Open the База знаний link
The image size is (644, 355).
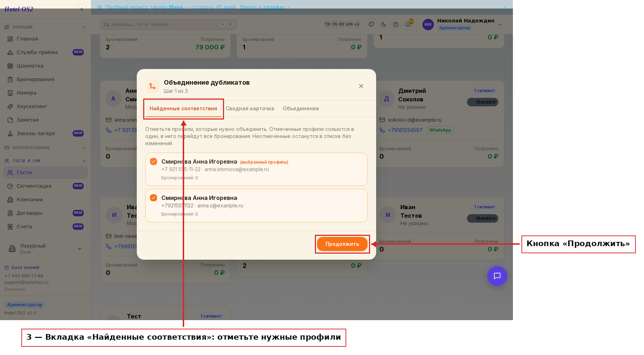22,267
